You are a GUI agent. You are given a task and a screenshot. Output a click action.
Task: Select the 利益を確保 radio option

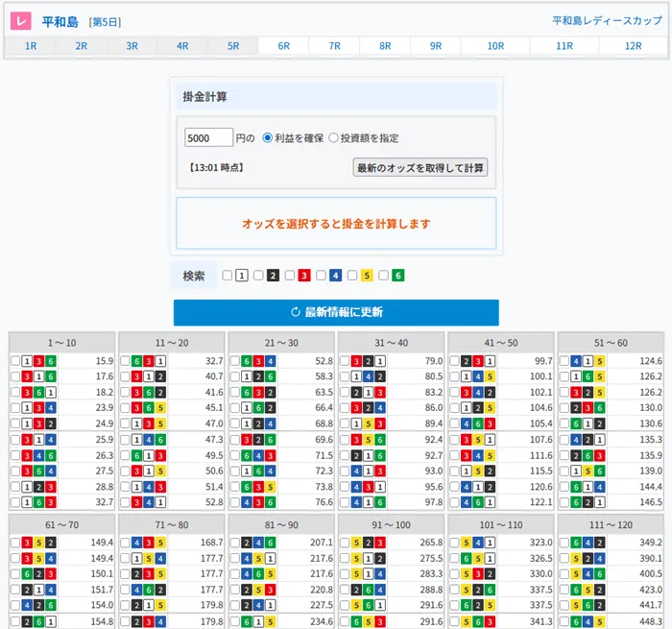tap(268, 137)
